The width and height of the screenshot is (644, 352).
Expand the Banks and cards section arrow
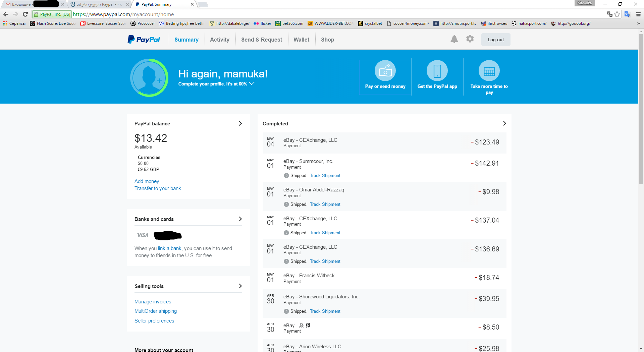point(240,219)
